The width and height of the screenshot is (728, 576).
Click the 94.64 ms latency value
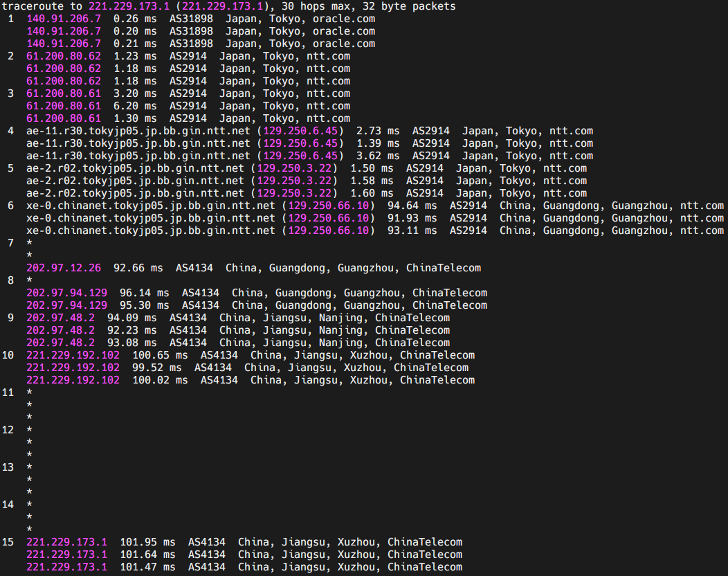pos(412,206)
